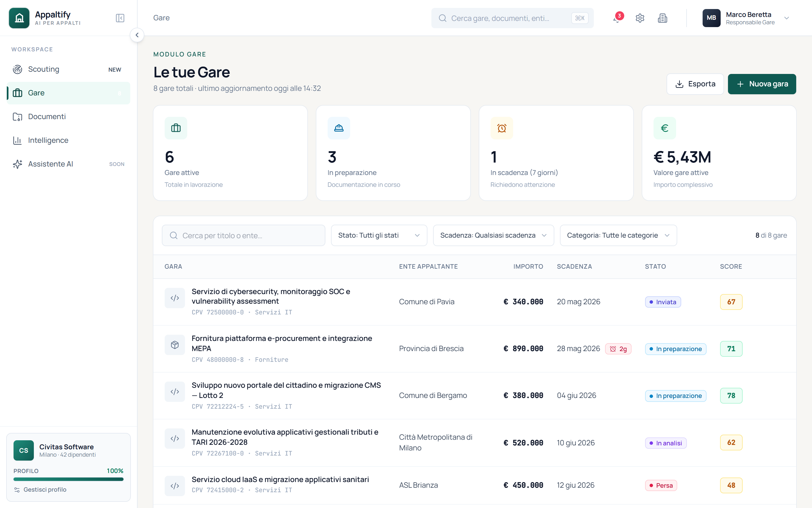
Task: Click the profile completion progress bar
Action: coord(69,479)
